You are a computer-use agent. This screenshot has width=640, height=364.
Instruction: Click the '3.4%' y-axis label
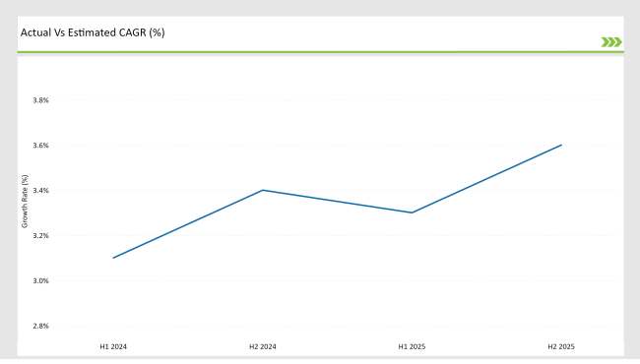pos(40,190)
